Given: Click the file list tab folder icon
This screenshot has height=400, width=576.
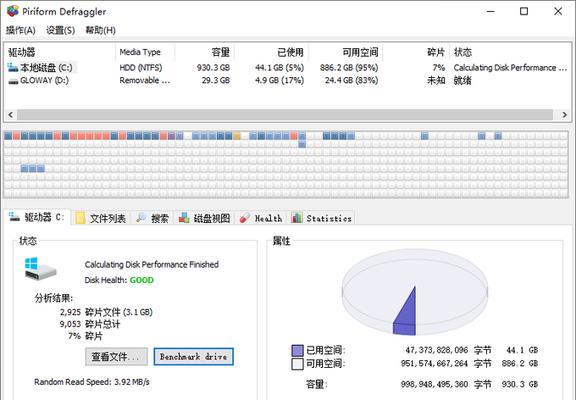Looking at the screenshot, I should (x=80, y=218).
